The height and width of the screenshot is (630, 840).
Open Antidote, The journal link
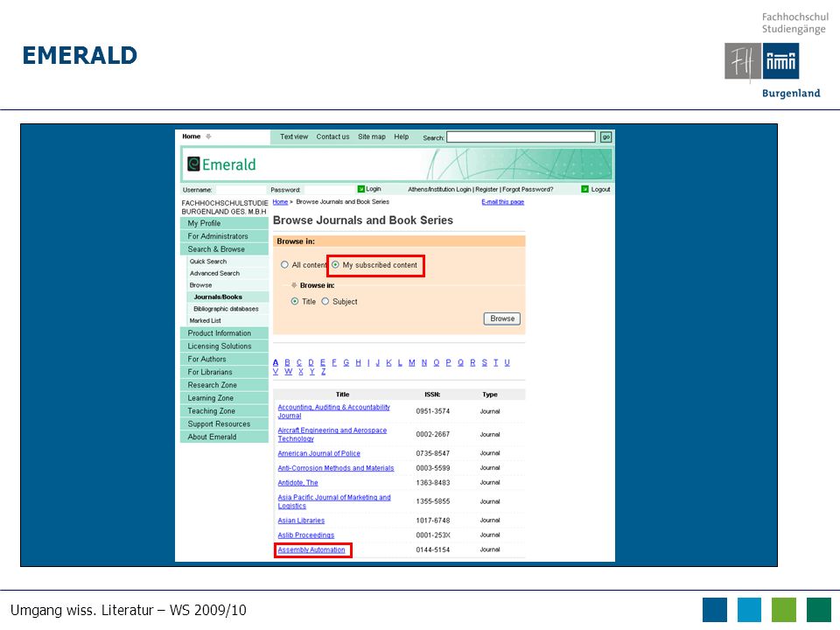pyautogui.click(x=297, y=483)
